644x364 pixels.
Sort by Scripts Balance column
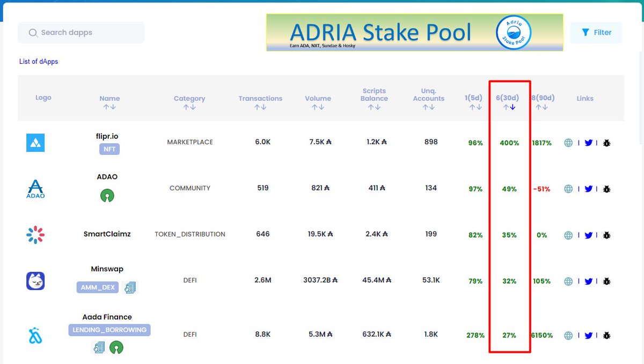click(x=374, y=99)
